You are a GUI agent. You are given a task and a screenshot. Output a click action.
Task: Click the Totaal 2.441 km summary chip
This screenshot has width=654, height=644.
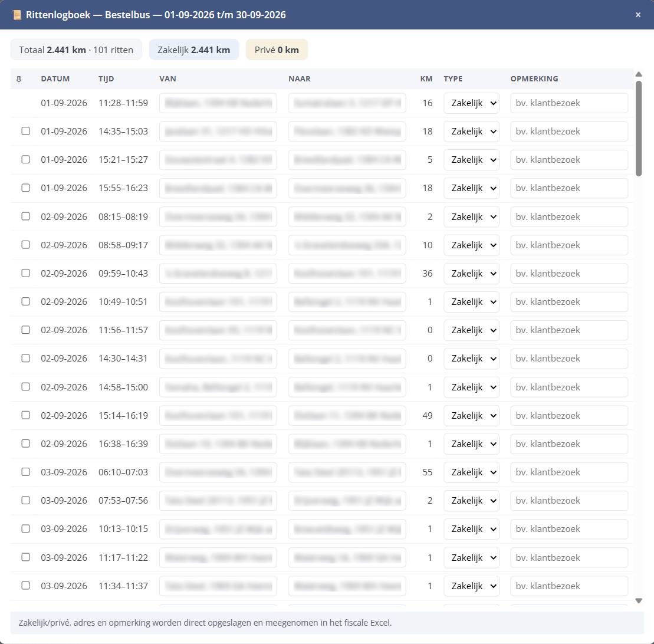[x=76, y=50]
